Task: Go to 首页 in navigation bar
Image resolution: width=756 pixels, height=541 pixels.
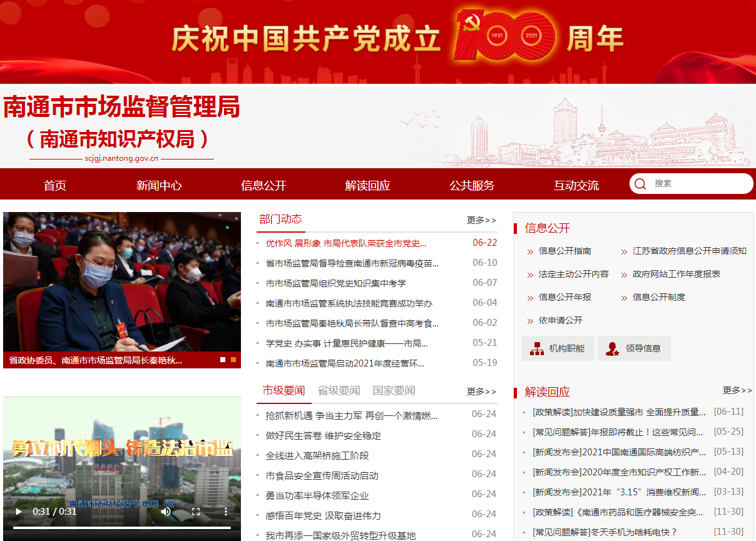Action: pyautogui.click(x=55, y=185)
